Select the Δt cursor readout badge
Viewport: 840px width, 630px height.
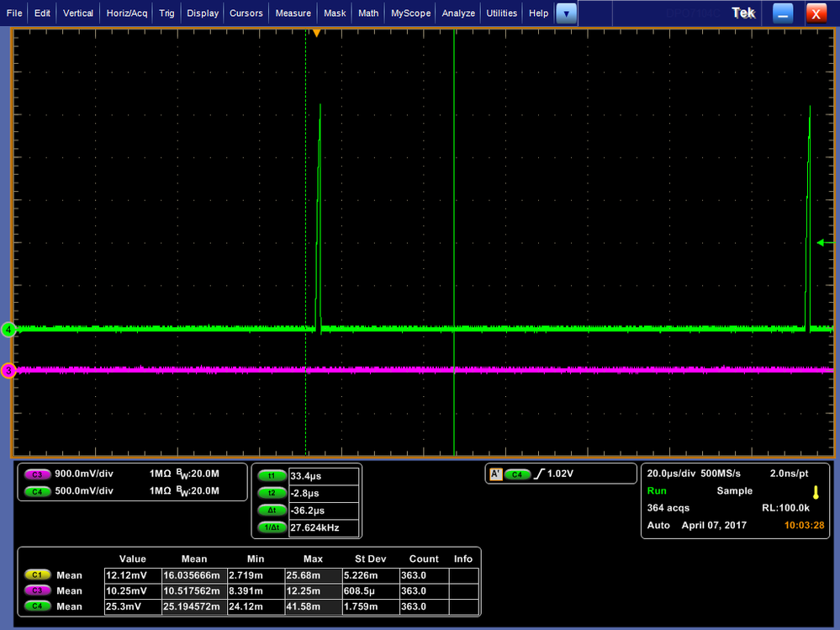click(272, 510)
